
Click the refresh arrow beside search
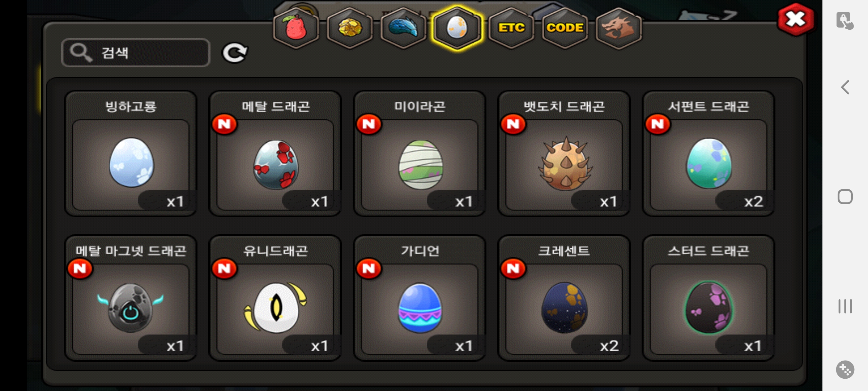(x=235, y=53)
